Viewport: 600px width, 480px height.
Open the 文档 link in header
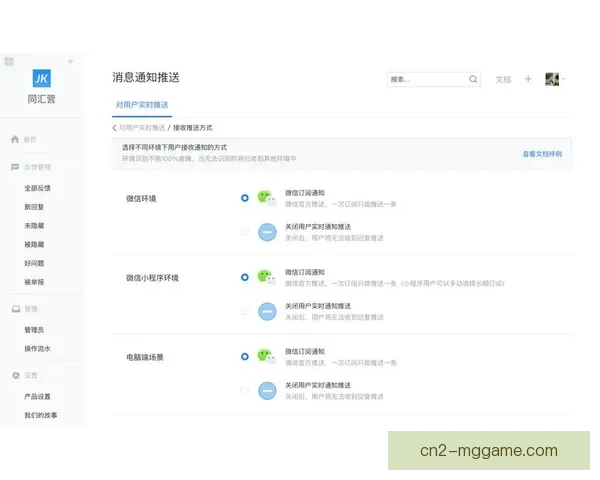pyautogui.click(x=503, y=80)
